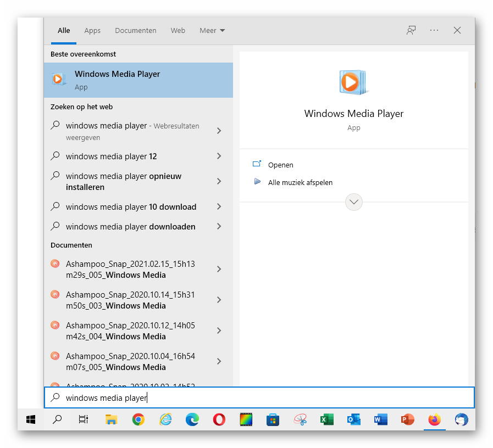Switch to the Apps tab
This screenshot has width=493, height=448.
point(92,31)
